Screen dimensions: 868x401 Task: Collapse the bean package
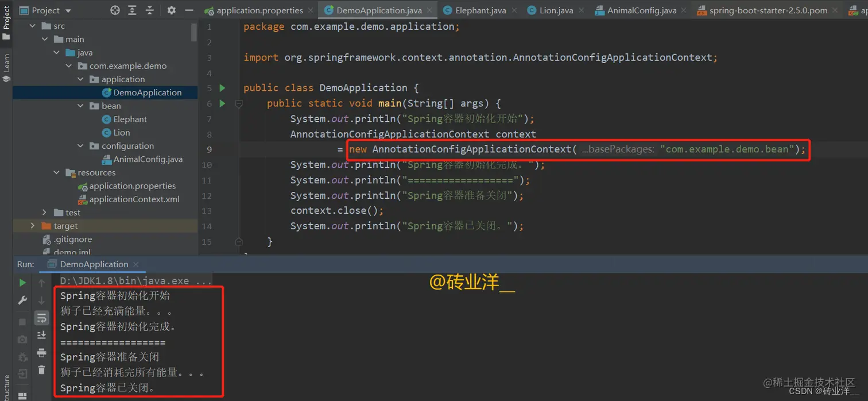(x=80, y=106)
